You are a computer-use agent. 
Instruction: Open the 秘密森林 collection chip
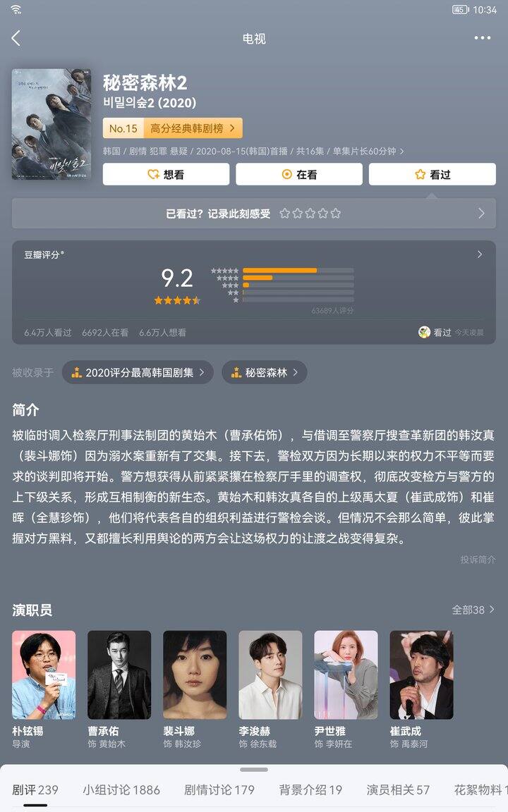coord(265,372)
